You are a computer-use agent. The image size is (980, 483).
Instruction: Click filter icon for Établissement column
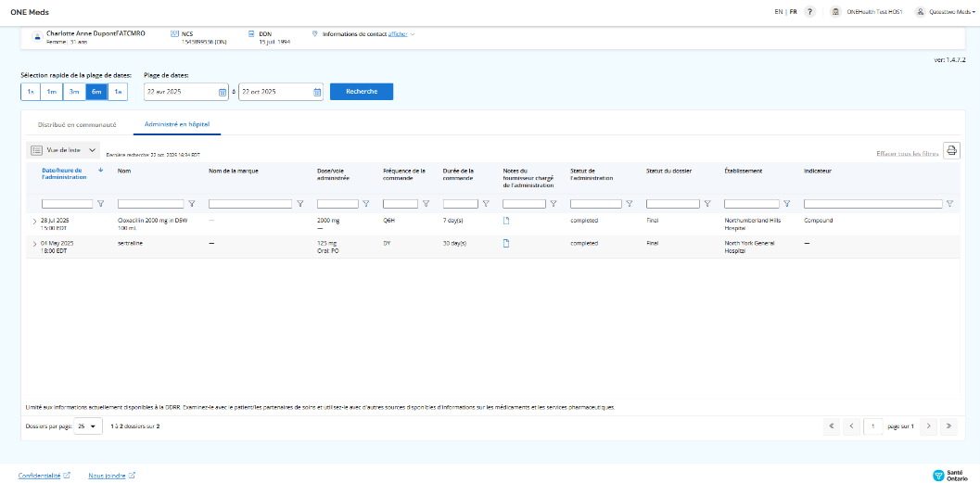point(787,204)
